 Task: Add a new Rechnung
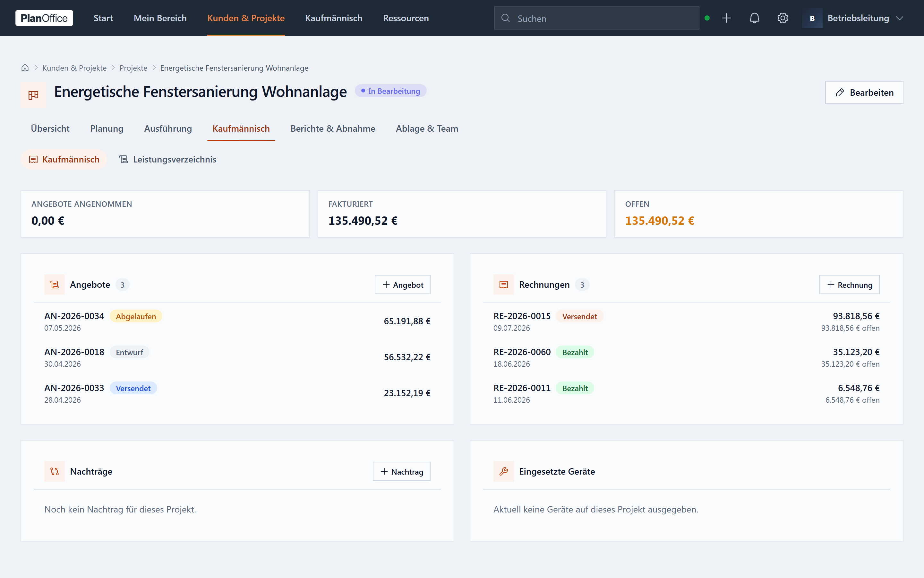point(849,285)
